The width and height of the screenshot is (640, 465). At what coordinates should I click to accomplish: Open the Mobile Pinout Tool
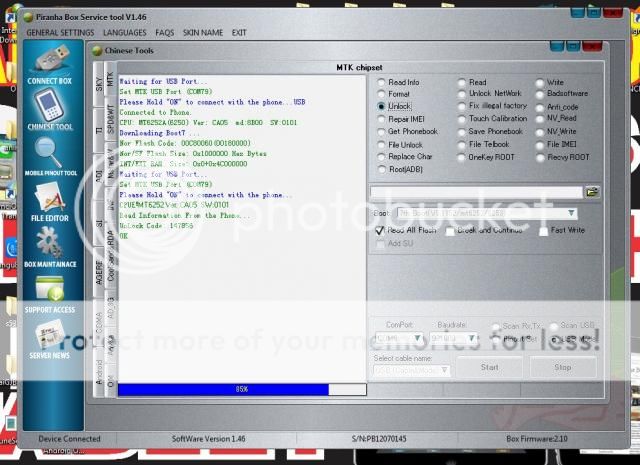[49, 153]
